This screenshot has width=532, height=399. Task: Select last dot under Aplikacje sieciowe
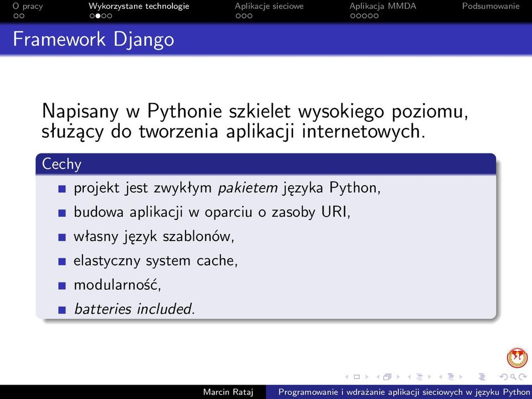click(249, 16)
